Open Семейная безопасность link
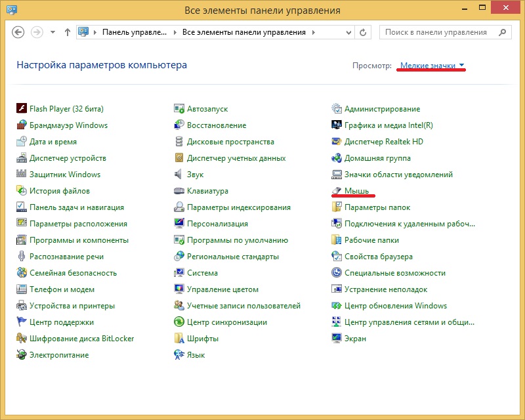This screenshot has height=420, width=525. tap(73, 273)
